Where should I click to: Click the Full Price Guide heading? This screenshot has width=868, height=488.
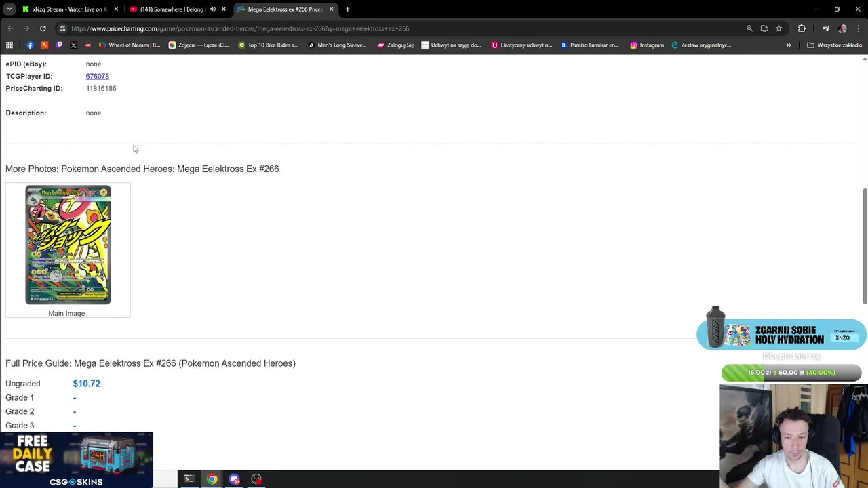pos(151,363)
